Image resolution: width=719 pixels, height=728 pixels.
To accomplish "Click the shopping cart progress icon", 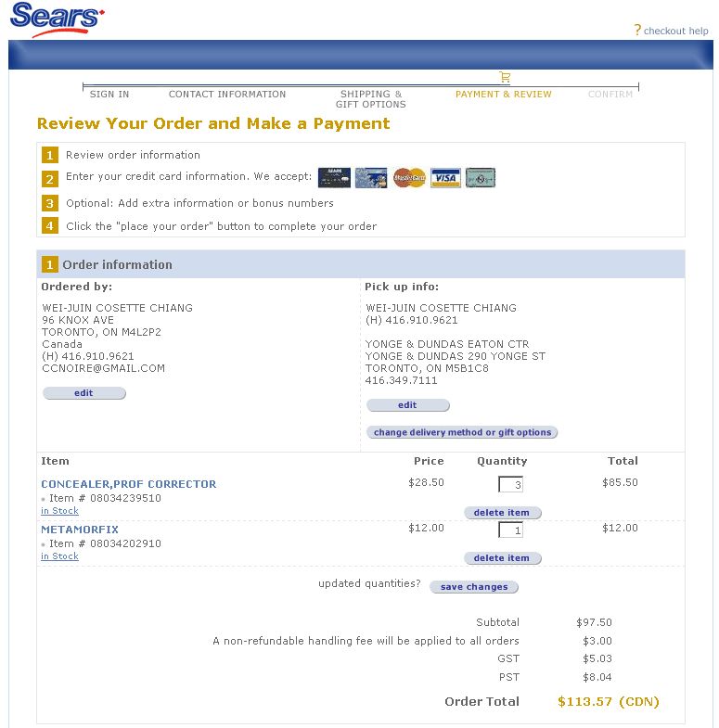I will (x=505, y=77).
